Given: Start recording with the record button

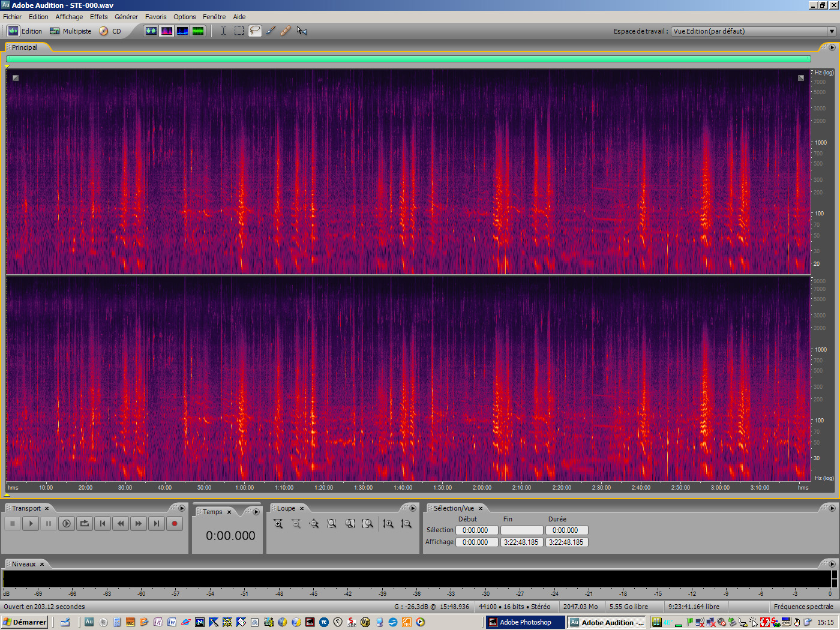Looking at the screenshot, I should [175, 524].
